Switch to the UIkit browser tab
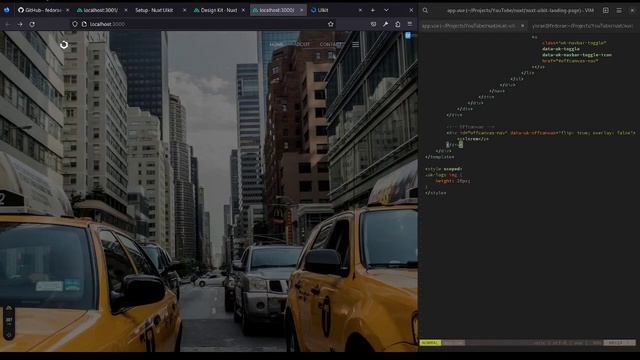Screen dimensions: 640x360 coord(336,10)
